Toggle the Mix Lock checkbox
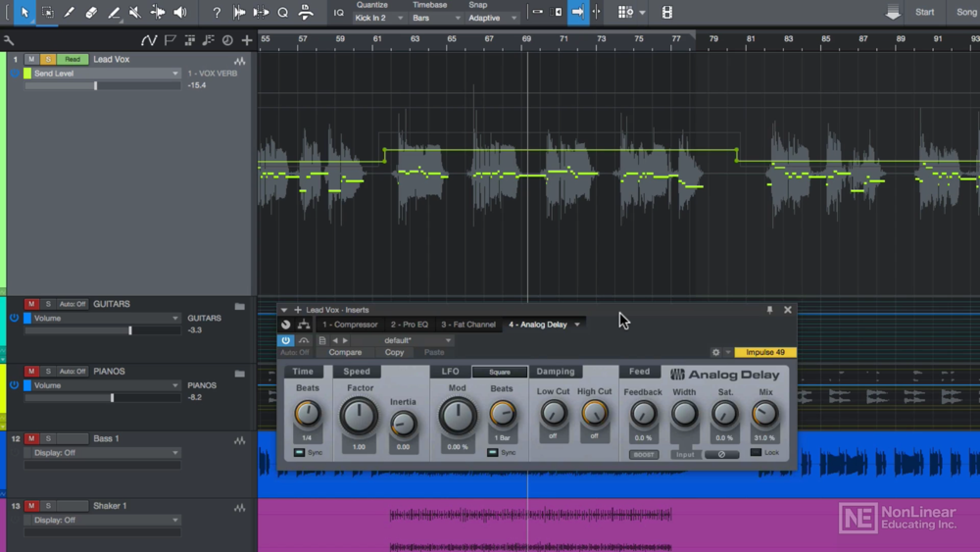The width and height of the screenshot is (980, 552). (756, 452)
